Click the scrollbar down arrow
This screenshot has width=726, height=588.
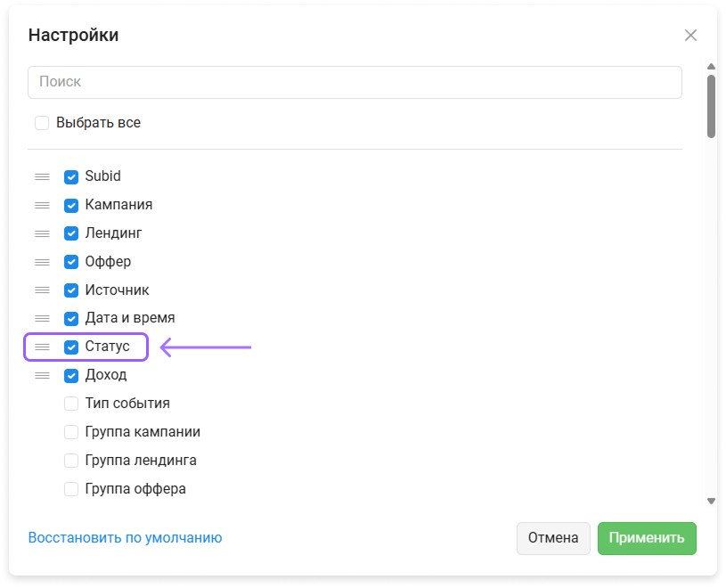pos(711,501)
